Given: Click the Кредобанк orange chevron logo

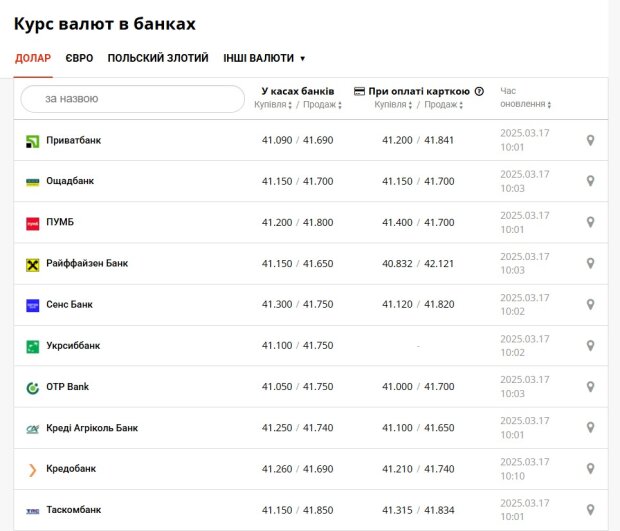Looking at the screenshot, I should [x=32, y=470].
